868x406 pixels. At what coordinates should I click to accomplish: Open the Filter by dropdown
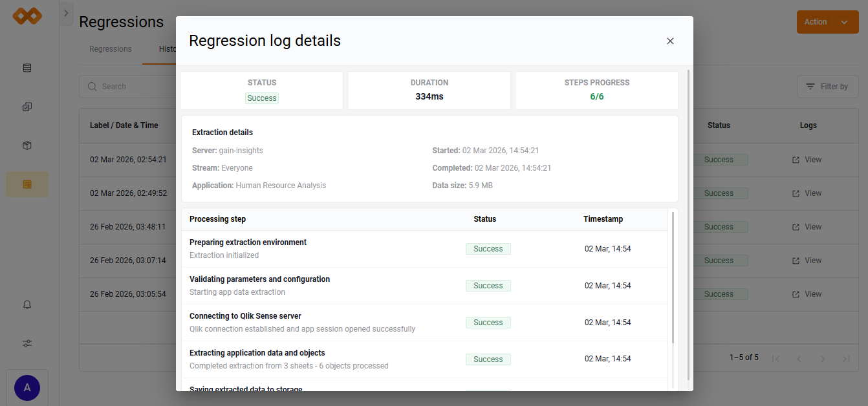[x=827, y=86]
